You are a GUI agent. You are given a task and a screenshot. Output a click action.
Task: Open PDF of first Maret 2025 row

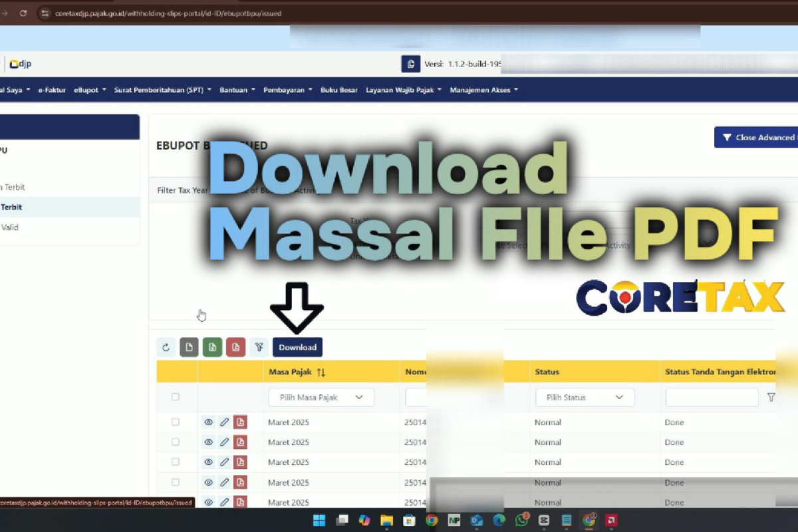pos(240,422)
